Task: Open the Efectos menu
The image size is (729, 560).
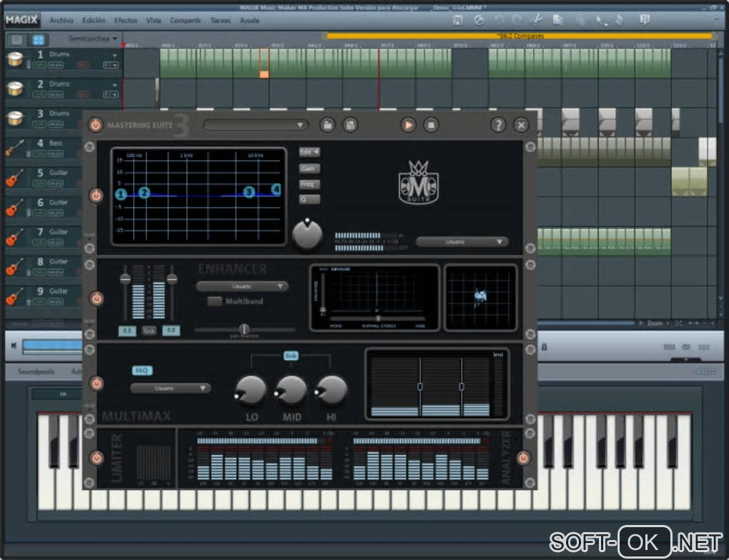Action: coord(126,21)
